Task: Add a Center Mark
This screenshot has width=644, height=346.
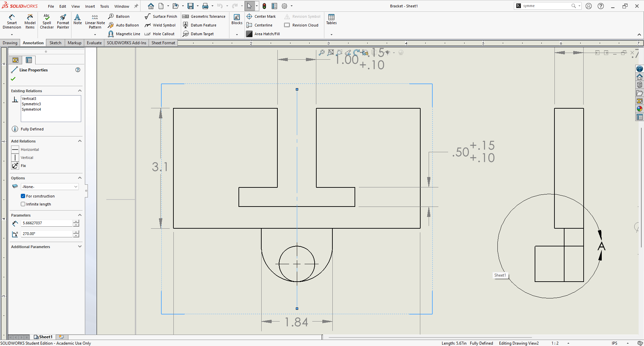Action: pos(261,16)
